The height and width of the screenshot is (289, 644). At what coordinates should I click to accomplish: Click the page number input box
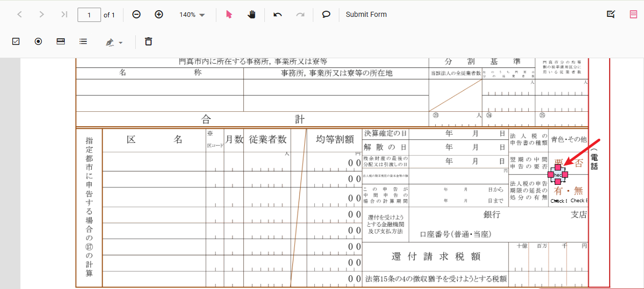[89, 15]
